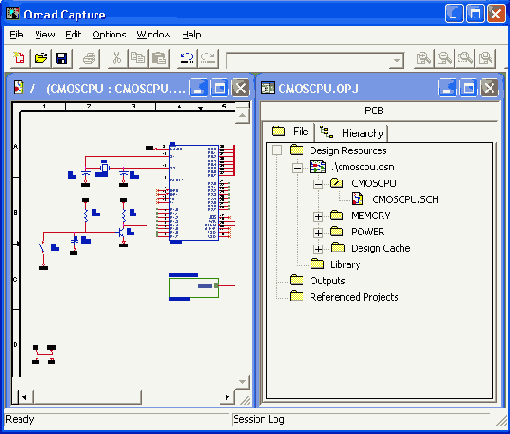
Task: Expand the POWER folder node
Action: 318,232
